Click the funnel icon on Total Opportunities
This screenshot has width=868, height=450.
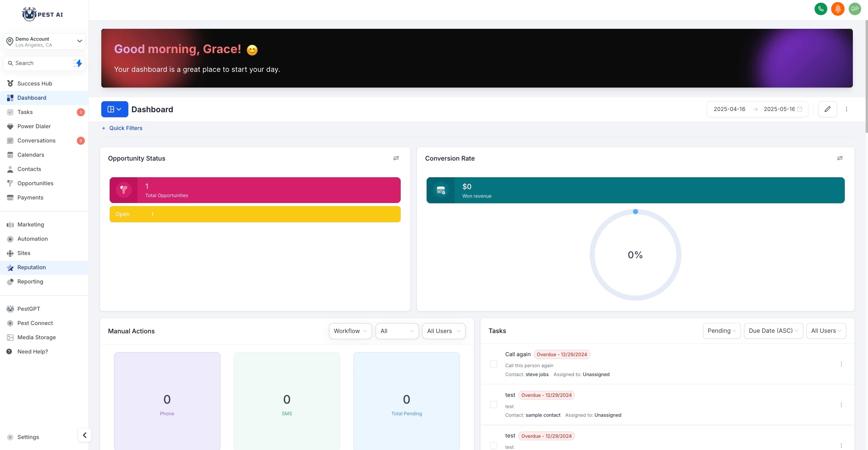coord(124,190)
